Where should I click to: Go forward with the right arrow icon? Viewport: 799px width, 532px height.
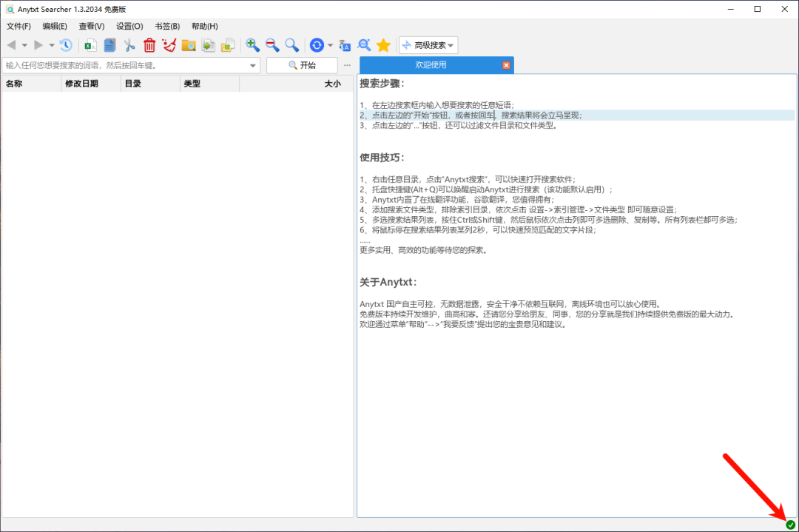click(38, 45)
